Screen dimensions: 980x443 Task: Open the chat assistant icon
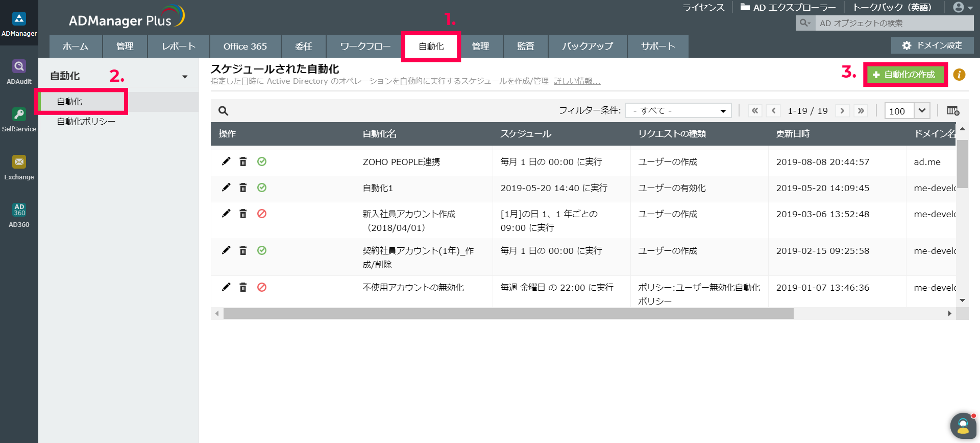tap(963, 425)
